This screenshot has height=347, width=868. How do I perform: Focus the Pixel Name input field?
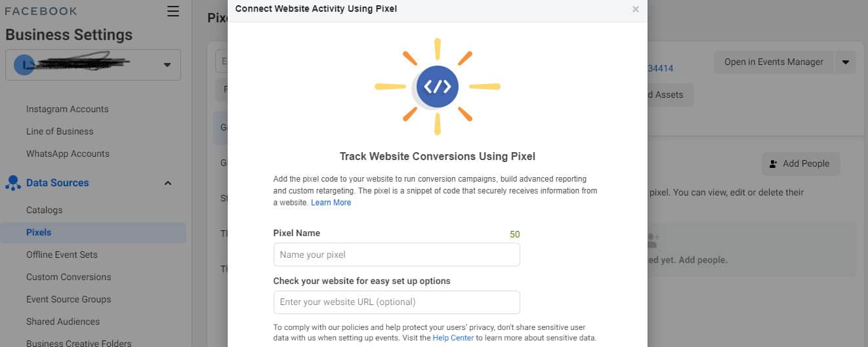pos(397,255)
